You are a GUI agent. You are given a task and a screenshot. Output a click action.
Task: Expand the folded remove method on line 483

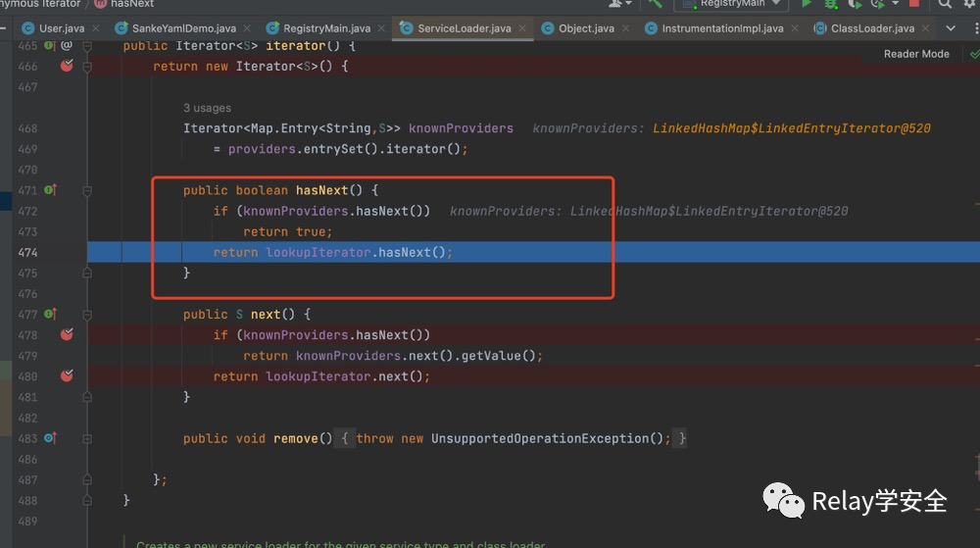[x=87, y=438]
